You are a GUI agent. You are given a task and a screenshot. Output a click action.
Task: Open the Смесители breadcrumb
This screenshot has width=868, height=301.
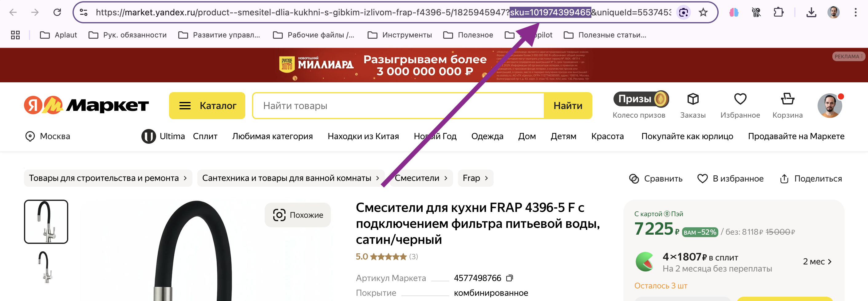click(421, 178)
